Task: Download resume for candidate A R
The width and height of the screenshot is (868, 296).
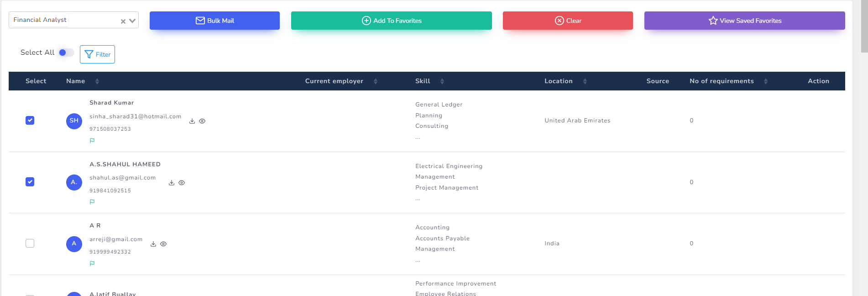Action: click(x=153, y=244)
